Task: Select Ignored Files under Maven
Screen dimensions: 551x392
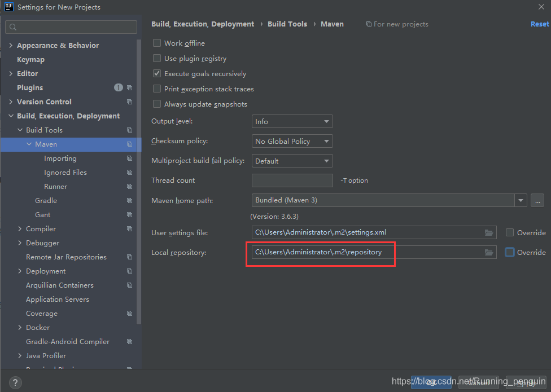Action: click(65, 173)
